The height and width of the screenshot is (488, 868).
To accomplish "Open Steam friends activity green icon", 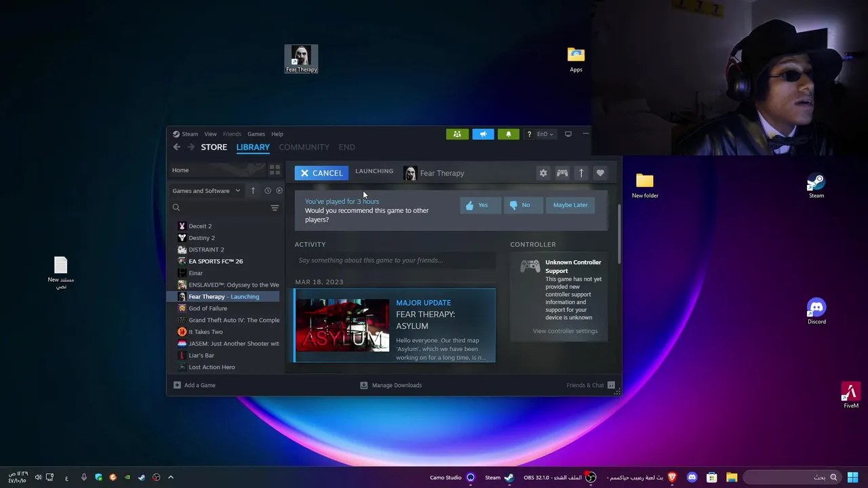I will tap(457, 134).
